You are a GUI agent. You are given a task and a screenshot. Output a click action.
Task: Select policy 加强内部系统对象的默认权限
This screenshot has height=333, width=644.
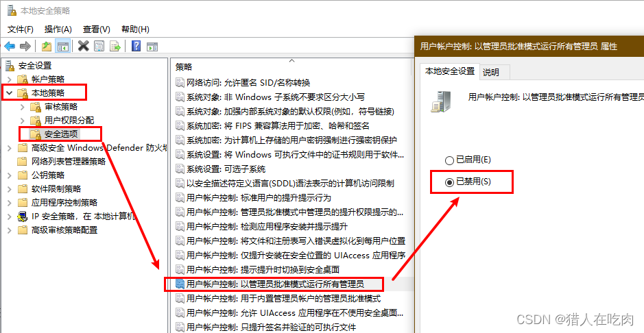[291, 111]
